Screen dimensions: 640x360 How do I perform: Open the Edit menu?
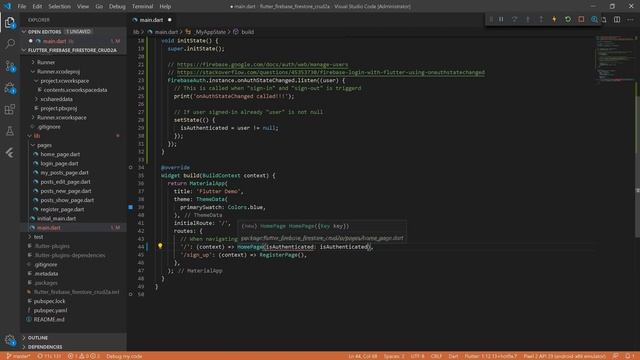37,6
